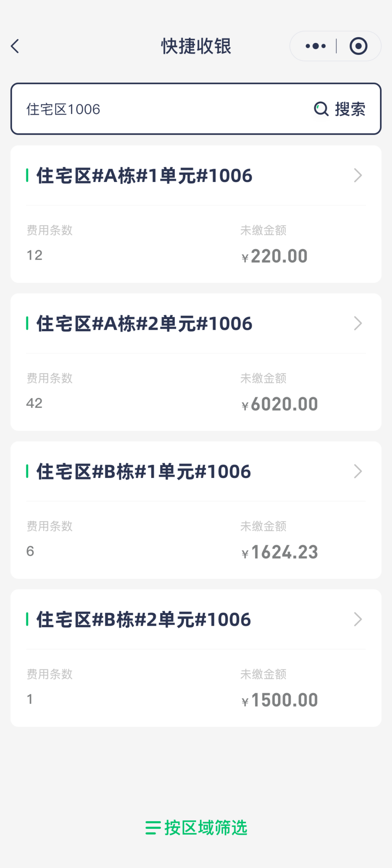Click the 搜索 button
The width and height of the screenshot is (392, 868).
click(x=350, y=109)
